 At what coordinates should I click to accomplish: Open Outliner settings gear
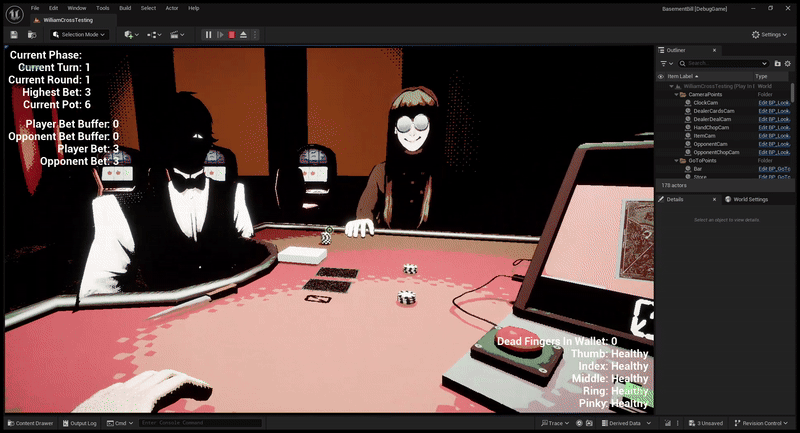(788, 63)
